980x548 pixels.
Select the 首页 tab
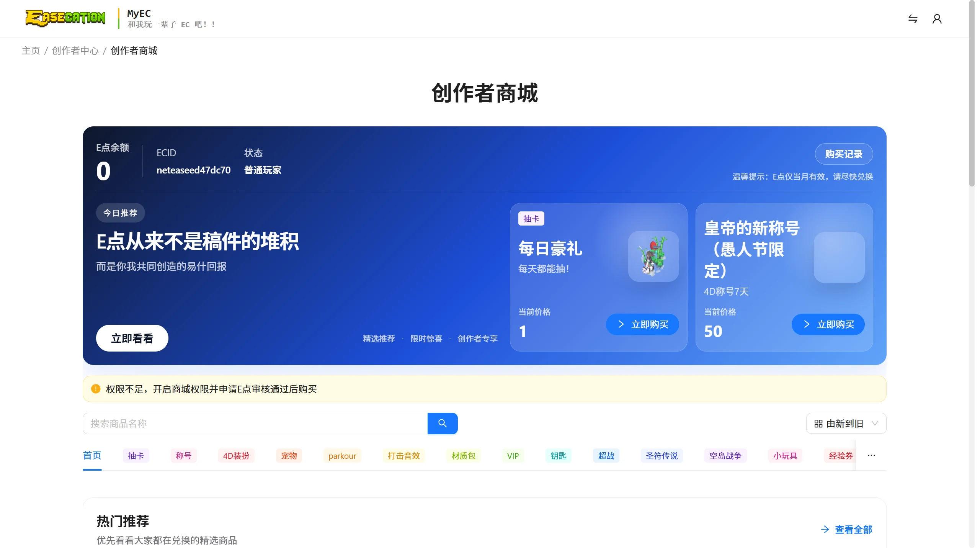(x=92, y=455)
